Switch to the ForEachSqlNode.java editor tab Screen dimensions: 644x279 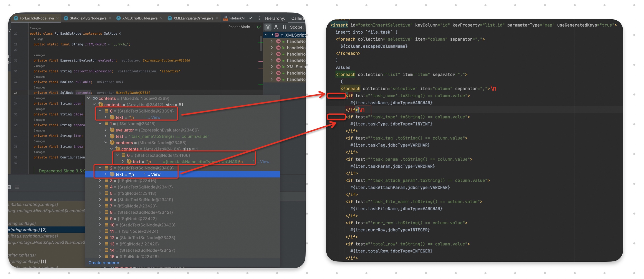(36, 18)
